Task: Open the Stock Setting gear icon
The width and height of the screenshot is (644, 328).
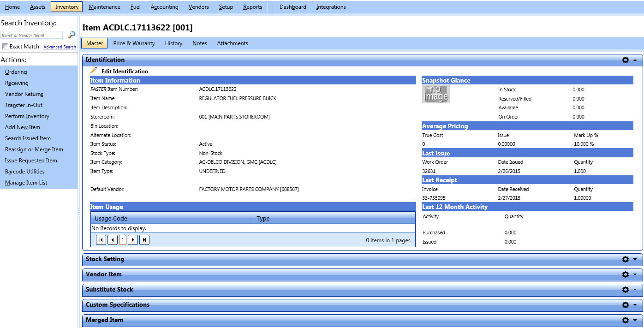Action: [626, 259]
